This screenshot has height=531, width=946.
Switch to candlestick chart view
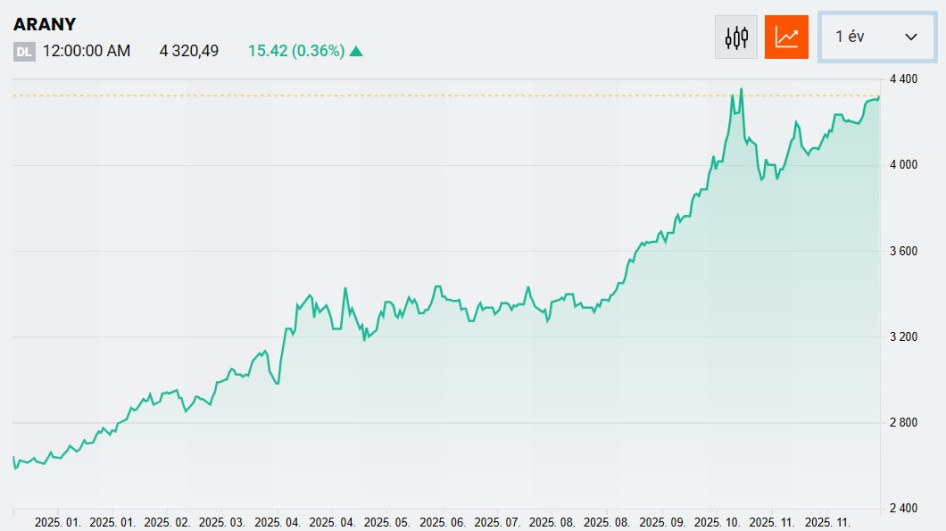click(x=737, y=37)
